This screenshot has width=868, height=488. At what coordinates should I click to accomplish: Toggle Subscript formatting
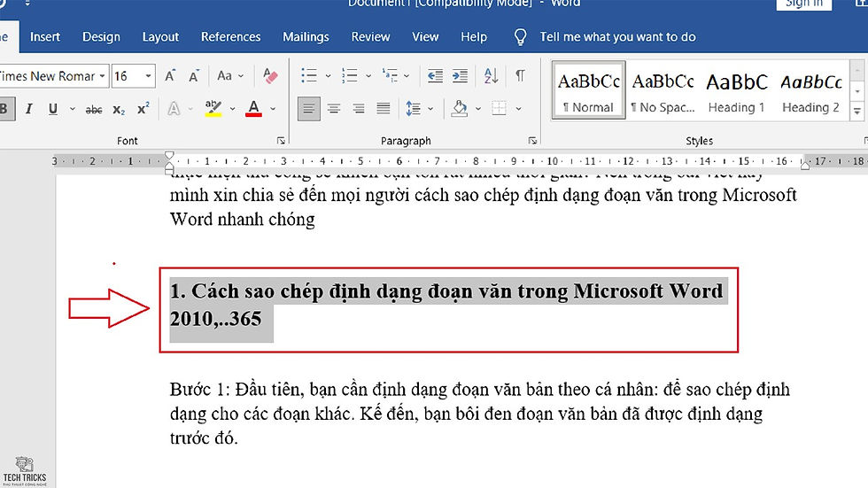pos(119,110)
